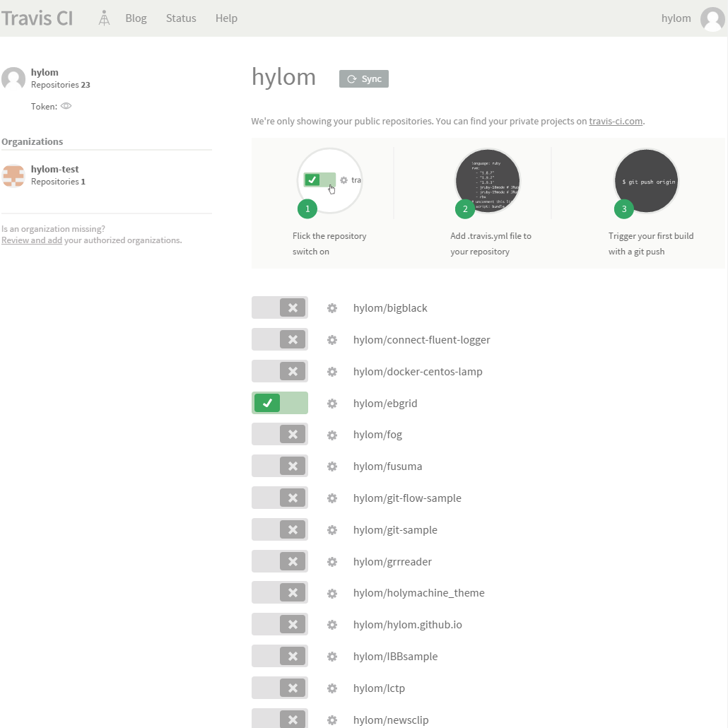Open the Blog menu item
The width and height of the screenshot is (728, 728).
[136, 18]
